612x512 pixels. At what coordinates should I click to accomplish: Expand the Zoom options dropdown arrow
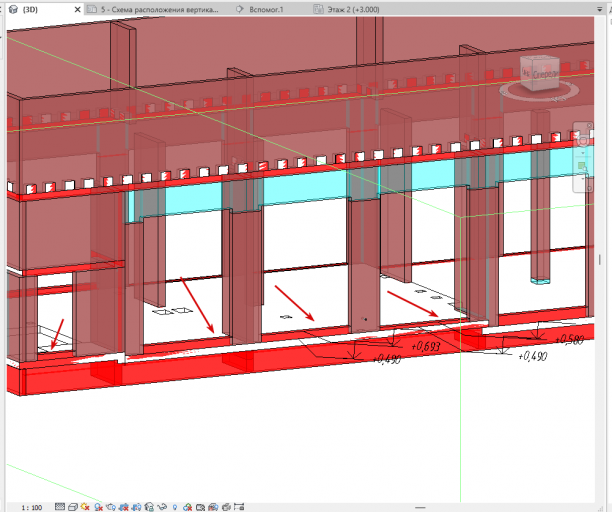click(583, 179)
